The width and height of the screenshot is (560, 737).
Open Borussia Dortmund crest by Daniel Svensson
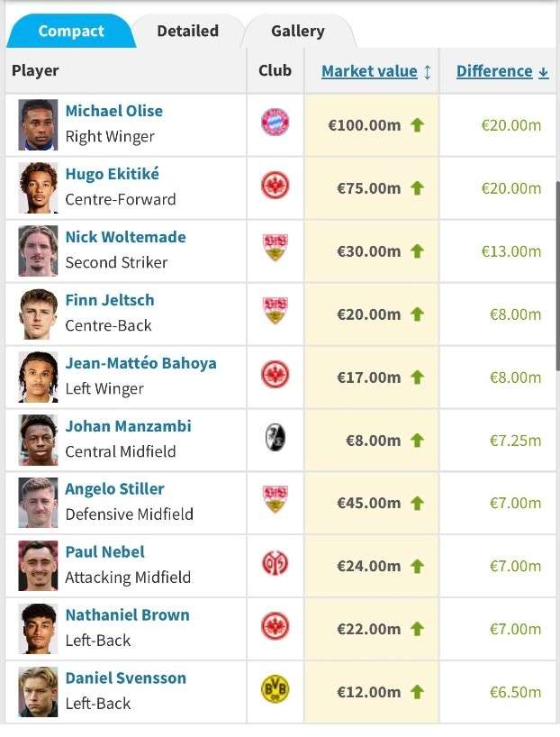[x=275, y=689]
